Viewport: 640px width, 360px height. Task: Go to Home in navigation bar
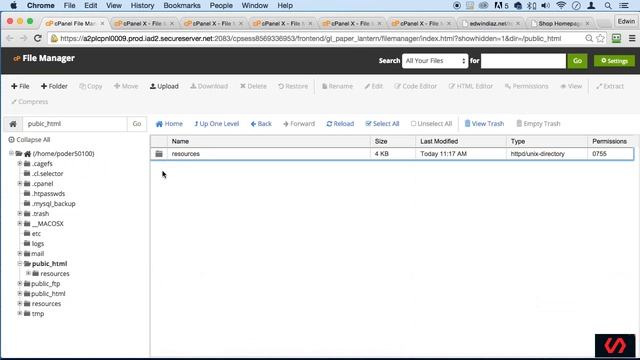[x=169, y=124]
